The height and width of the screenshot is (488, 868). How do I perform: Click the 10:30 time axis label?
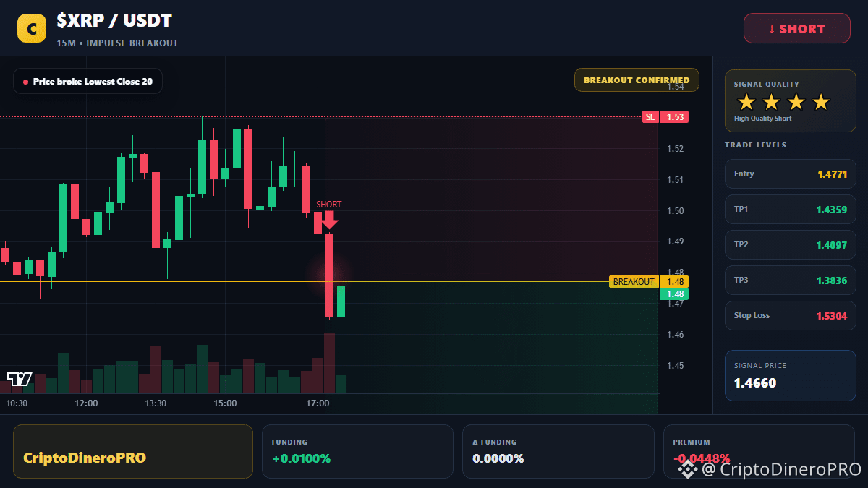(17, 403)
